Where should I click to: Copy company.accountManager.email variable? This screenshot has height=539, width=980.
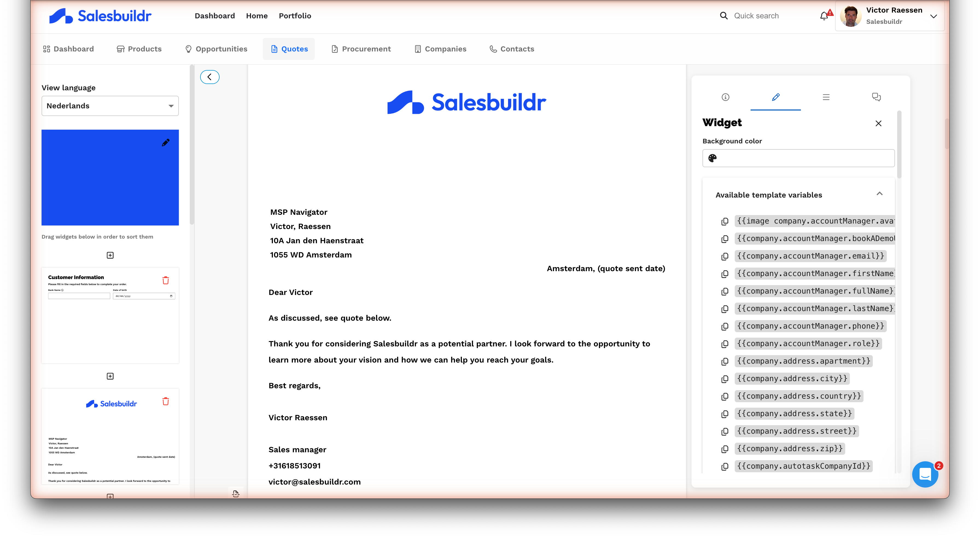pos(725,257)
